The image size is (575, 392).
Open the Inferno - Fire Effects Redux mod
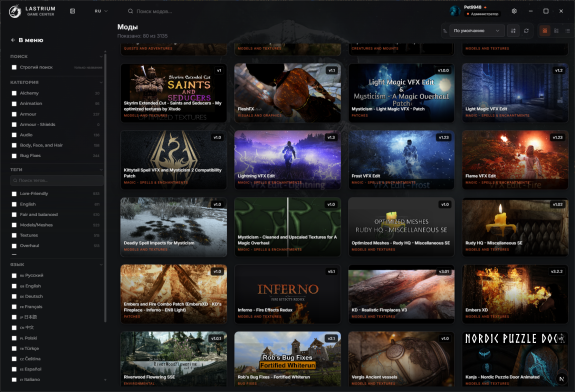tap(288, 294)
